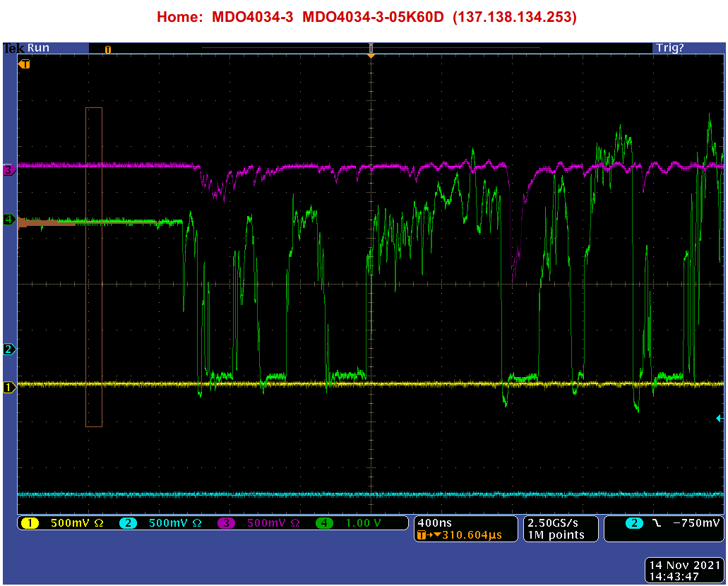Click the Run acquisition status label
This screenshot has width=728, height=586.
(x=39, y=48)
